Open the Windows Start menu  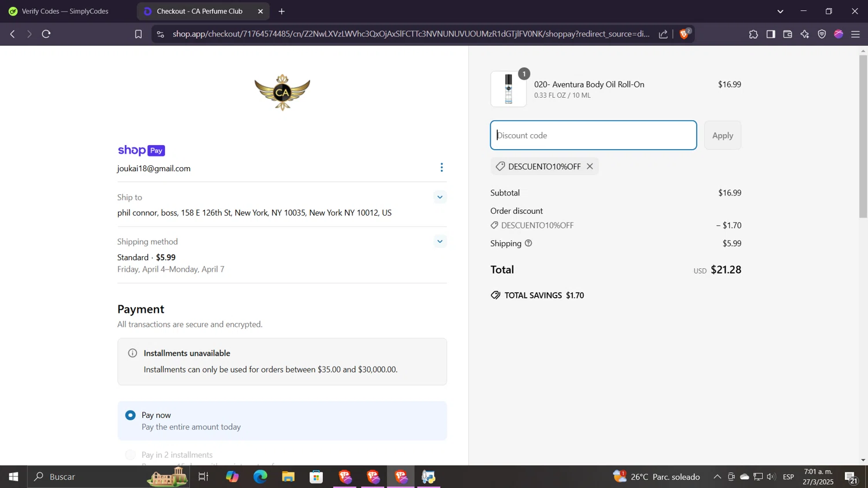pyautogui.click(x=13, y=476)
